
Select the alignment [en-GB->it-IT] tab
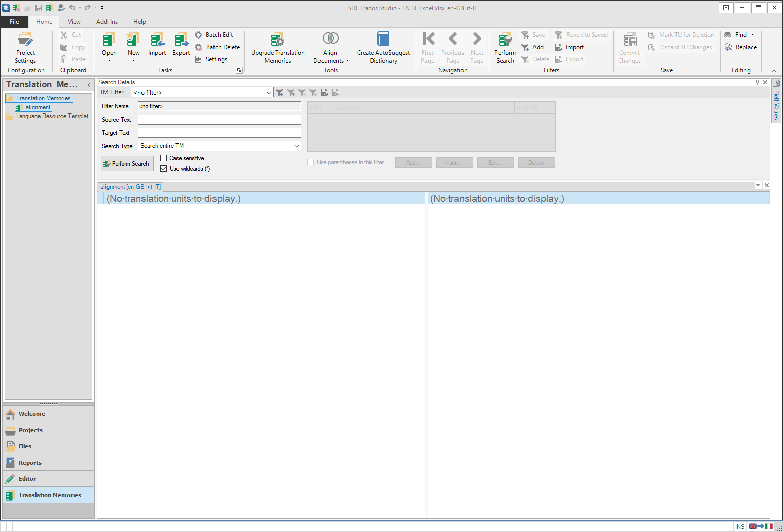(130, 187)
